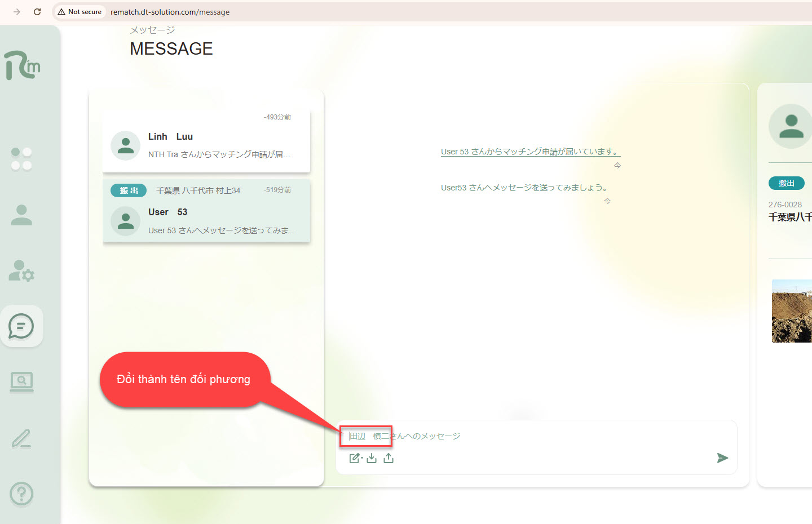Open the dashboard grid icon in sidebar
812x524 pixels.
click(21, 159)
